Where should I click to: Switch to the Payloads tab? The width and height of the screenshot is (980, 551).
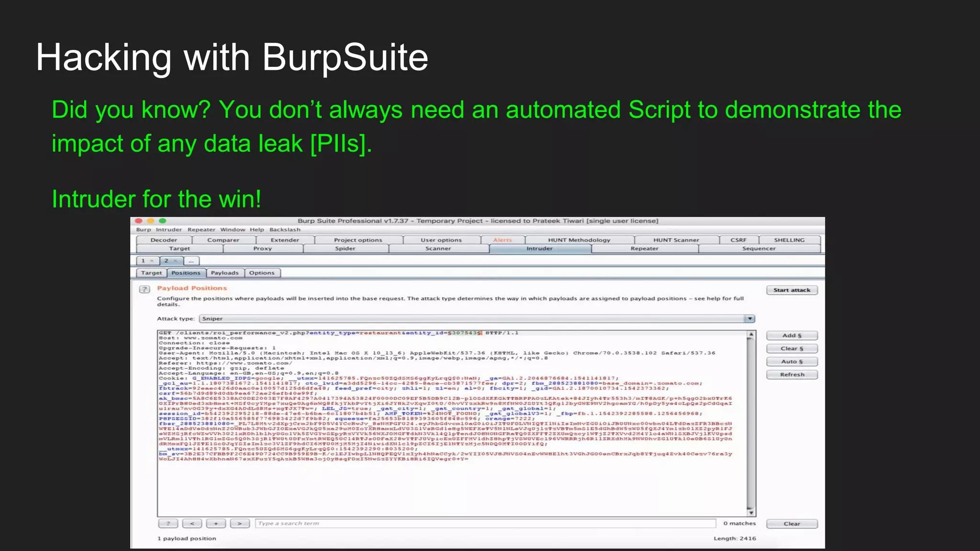(x=224, y=273)
